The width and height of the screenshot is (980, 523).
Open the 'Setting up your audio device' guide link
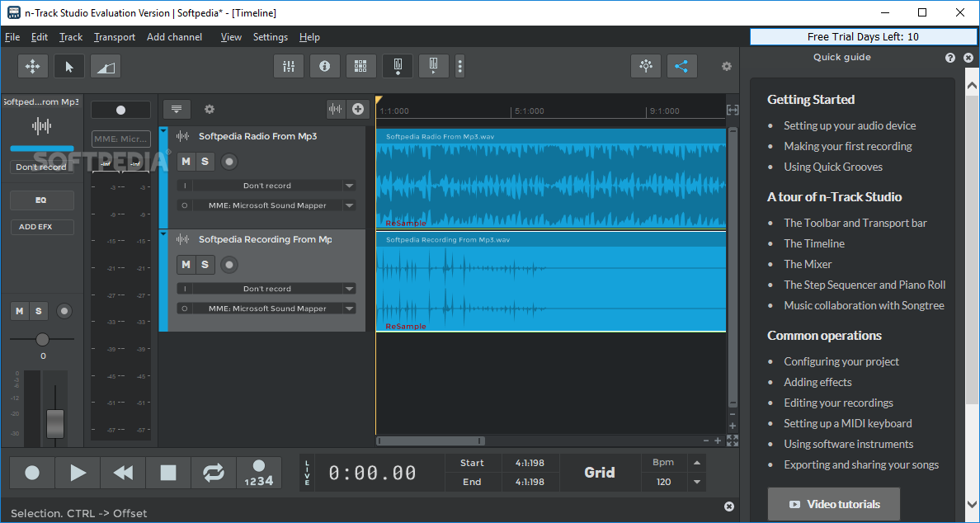click(850, 125)
